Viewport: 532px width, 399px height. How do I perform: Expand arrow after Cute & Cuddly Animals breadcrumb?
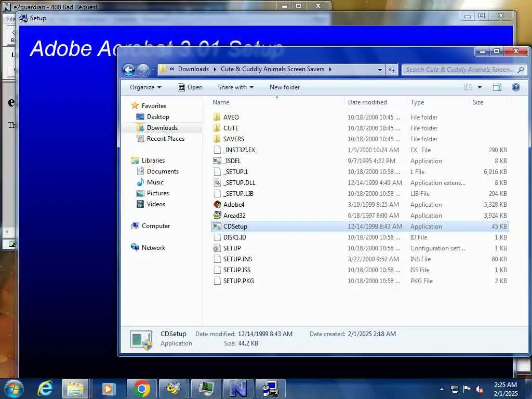pyautogui.click(x=330, y=69)
